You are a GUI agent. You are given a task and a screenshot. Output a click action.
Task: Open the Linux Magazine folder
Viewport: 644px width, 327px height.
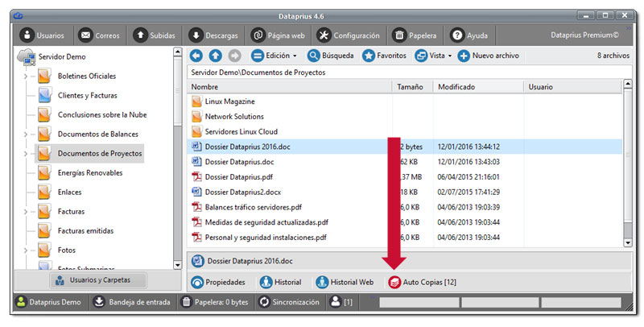coord(230,101)
